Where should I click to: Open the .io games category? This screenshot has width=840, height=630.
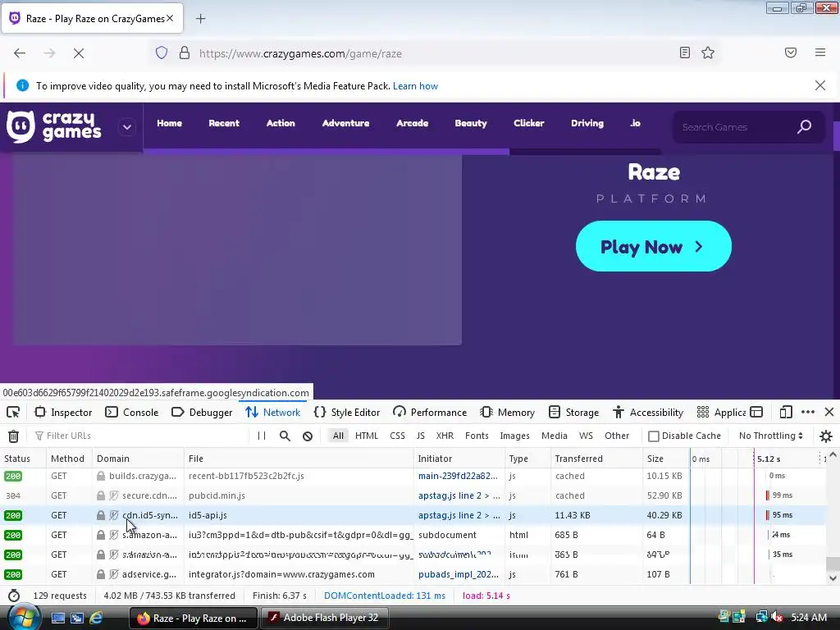[x=636, y=123]
